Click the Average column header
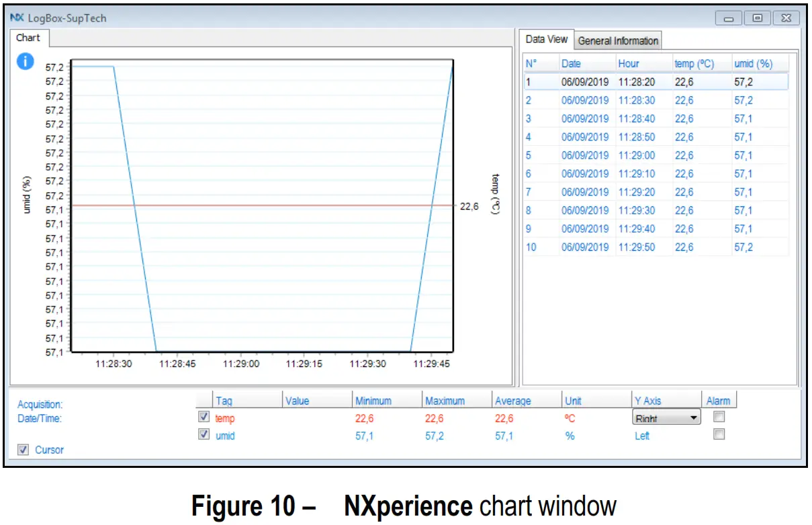Screen dimensions: 812x525 (x=527, y=401)
